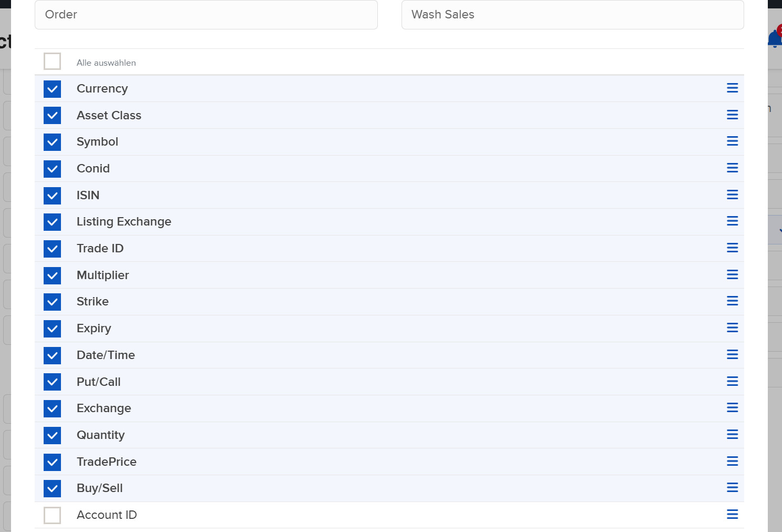The image size is (782, 532).
Task: Click the Date/Time field label
Action: click(106, 355)
